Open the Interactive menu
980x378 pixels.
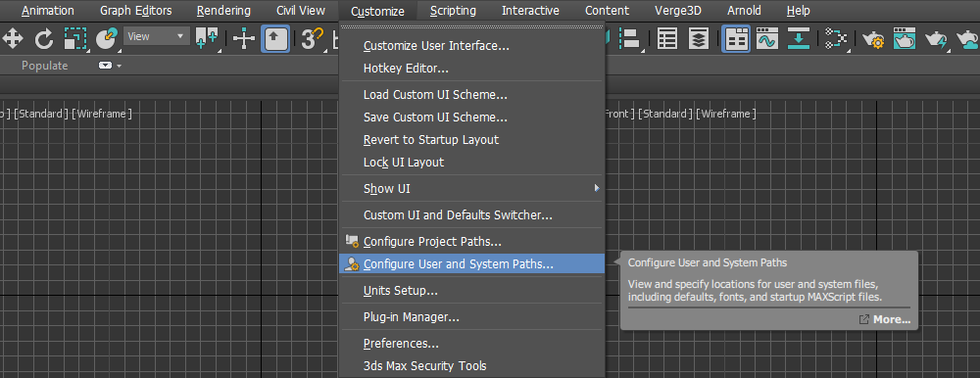[x=530, y=11]
